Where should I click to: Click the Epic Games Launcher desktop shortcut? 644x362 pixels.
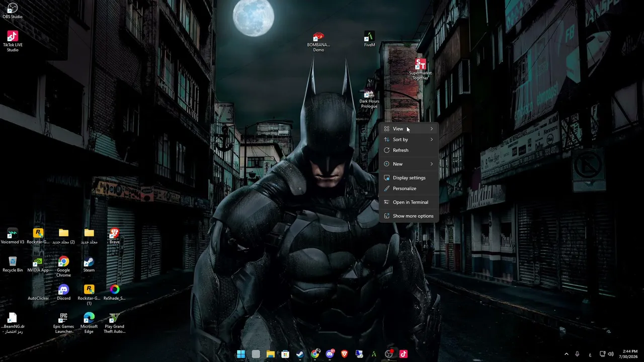tap(63, 323)
